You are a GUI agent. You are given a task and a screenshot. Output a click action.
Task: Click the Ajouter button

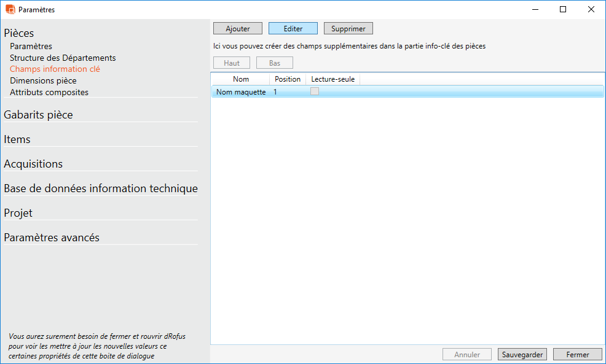tap(238, 29)
